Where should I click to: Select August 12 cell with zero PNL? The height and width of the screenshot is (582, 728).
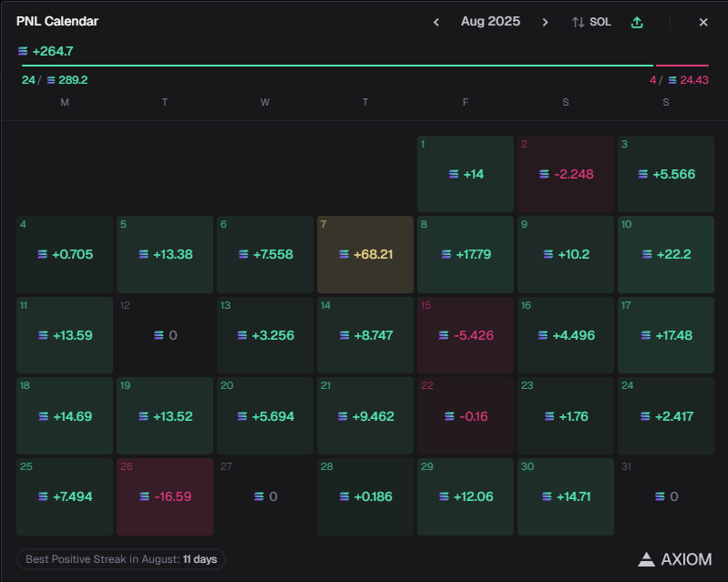[164, 335]
